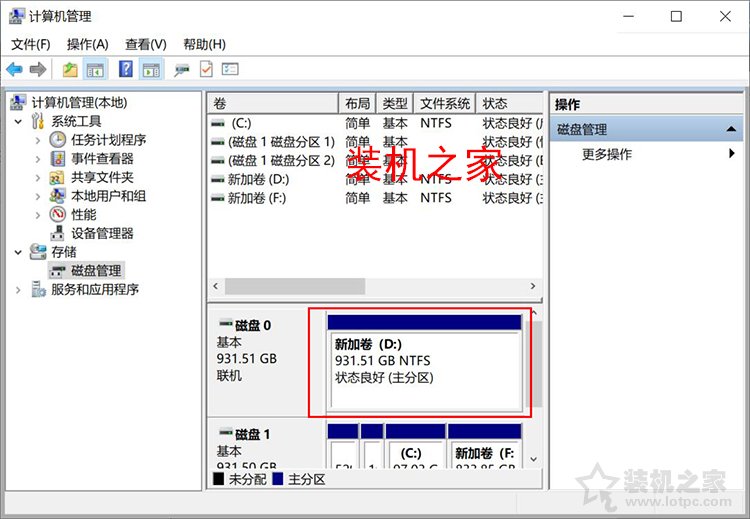Click the 设备管理器 icon
This screenshot has width=750, height=519.
tap(57, 233)
